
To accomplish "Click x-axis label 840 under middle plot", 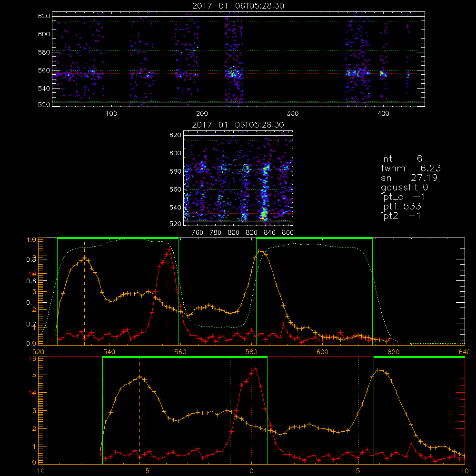I will click(270, 233).
